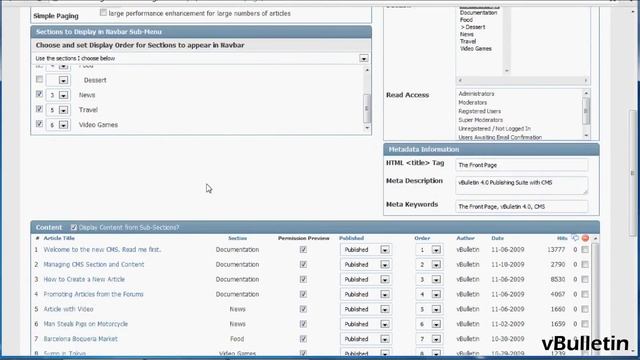The image size is (640, 360).
Task: Open 'Article with Video' link
Action: pyautogui.click(x=68, y=309)
